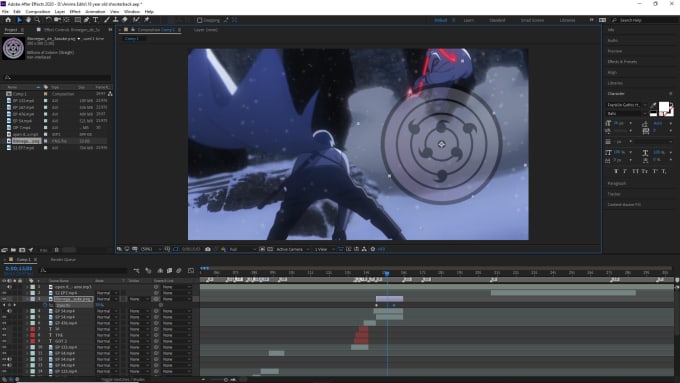Open the Composition menu

[x=38, y=11]
